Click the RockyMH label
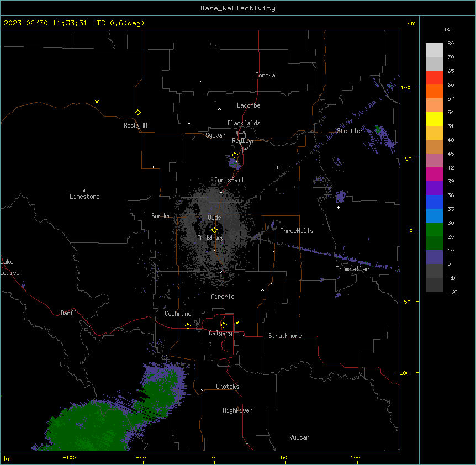 135,125
